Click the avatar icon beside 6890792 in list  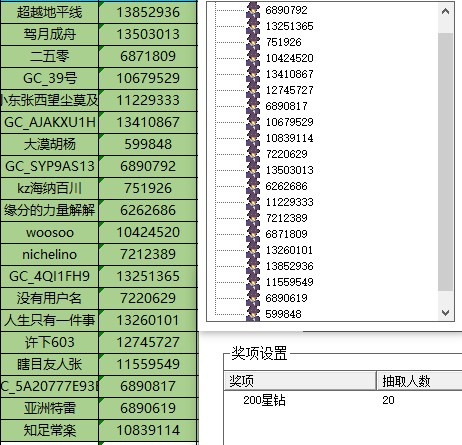[253, 10]
